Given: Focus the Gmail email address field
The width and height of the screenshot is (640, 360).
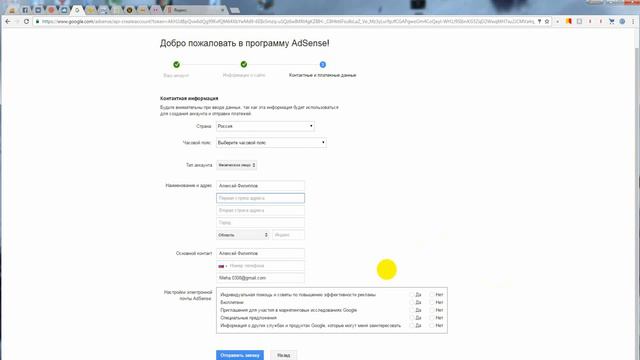Looking at the screenshot, I should pyautogui.click(x=260, y=278).
